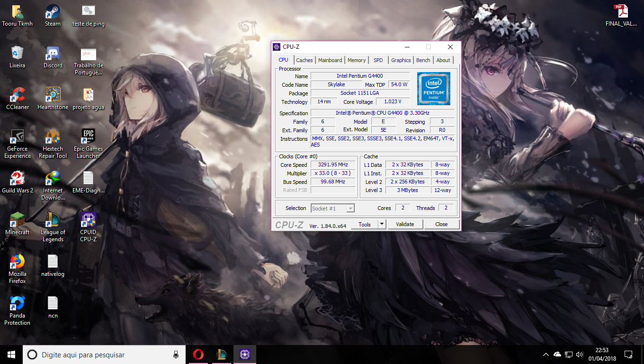Open the SPD tab
The image size is (644, 364).
coord(378,60)
